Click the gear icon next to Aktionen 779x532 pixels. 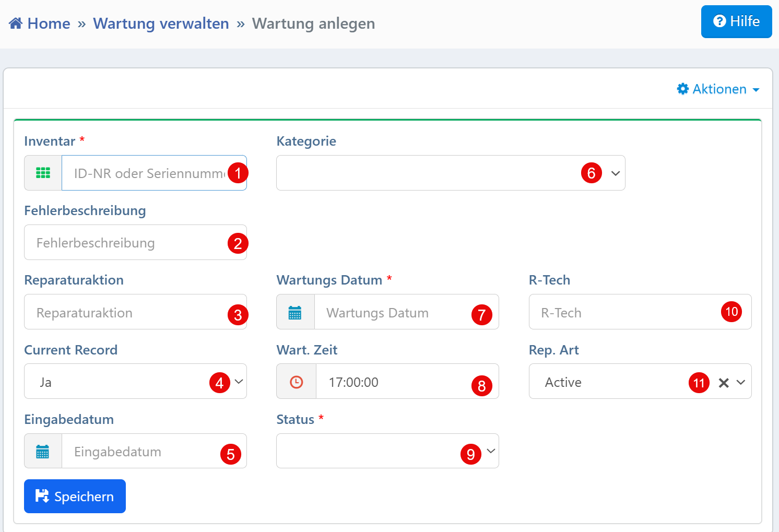pyautogui.click(x=682, y=89)
